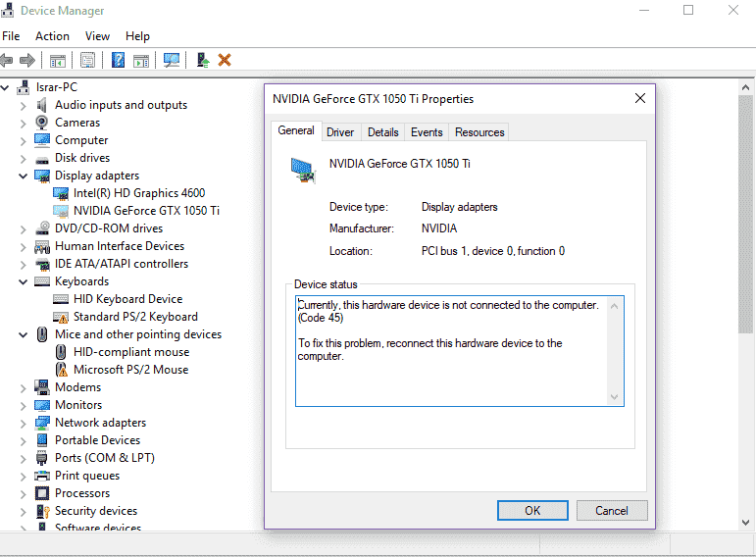Switch to the Resources tab

point(479,132)
